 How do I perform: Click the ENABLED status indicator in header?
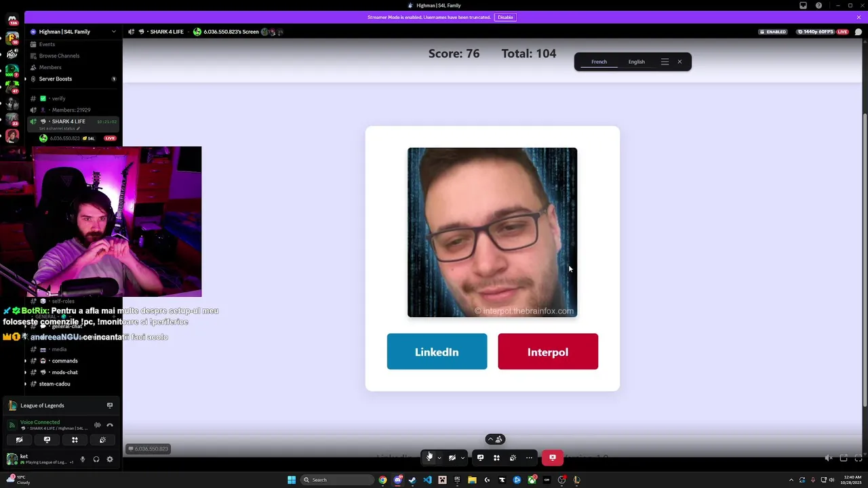click(x=773, y=32)
